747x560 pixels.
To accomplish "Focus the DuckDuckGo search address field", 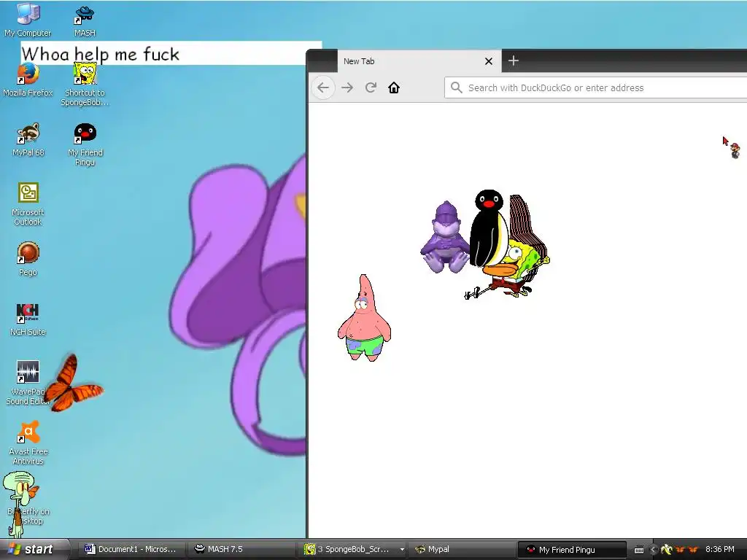I will [595, 87].
